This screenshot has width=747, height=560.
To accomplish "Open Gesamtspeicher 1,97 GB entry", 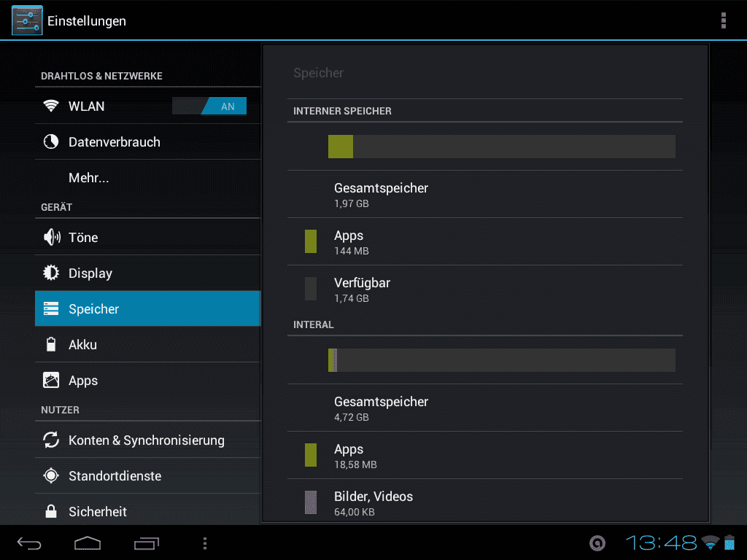I will coord(485,194).
